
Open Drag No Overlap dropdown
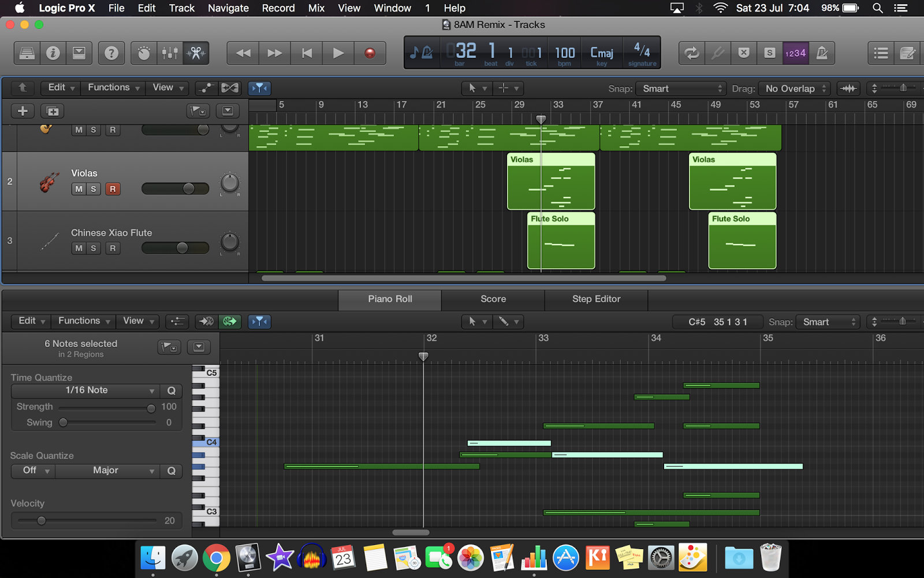(795, 88)
